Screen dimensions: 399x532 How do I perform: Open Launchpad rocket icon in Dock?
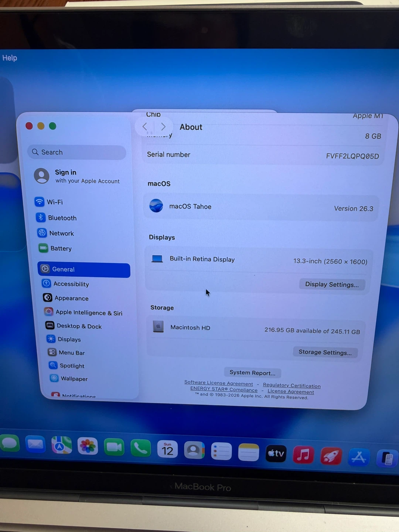click(331, 456)
